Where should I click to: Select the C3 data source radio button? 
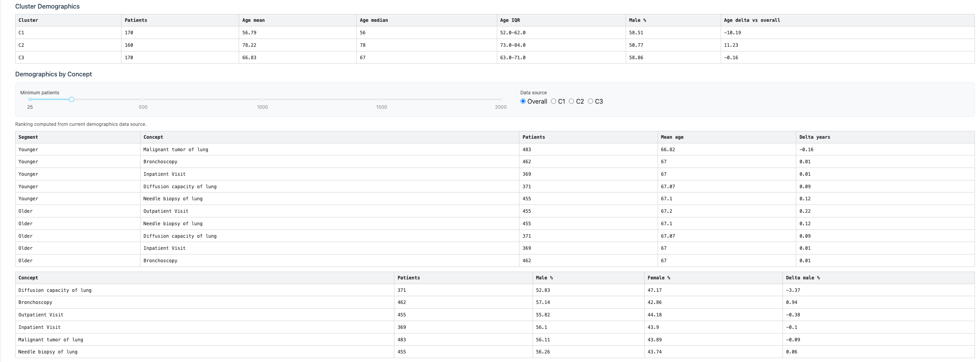[591, 101]
